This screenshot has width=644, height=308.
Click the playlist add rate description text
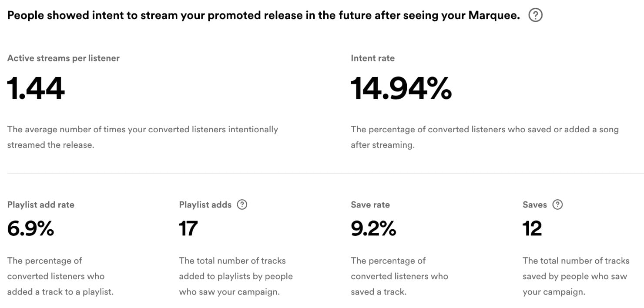point(60,276)
